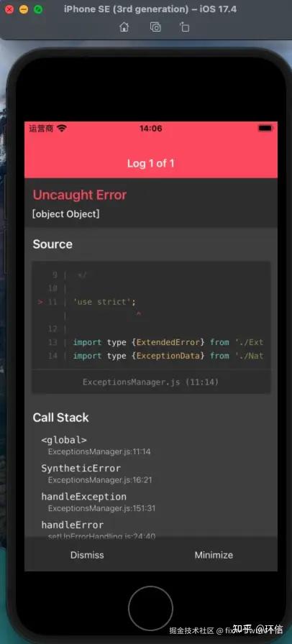Screen dimensions: 292x644
Task: Tap the Log 1 of 1 header
Action: (x=150, y=163)
